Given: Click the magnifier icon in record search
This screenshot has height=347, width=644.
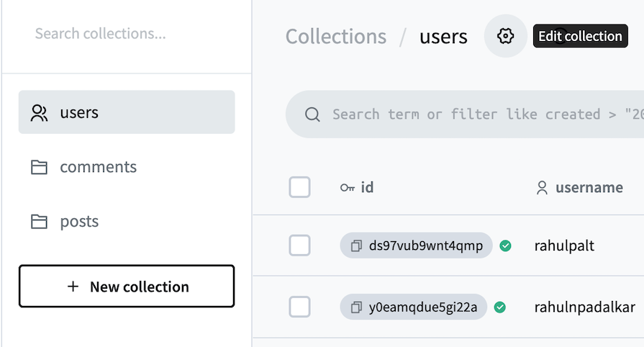Looking at the screenshot, I should (312, 114).
